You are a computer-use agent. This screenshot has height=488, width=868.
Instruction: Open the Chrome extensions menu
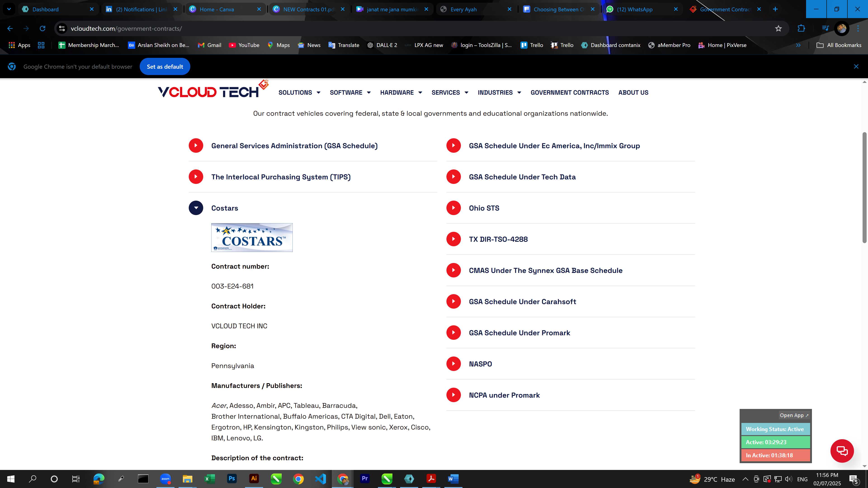pyautogui.click(x=801, y=28)
